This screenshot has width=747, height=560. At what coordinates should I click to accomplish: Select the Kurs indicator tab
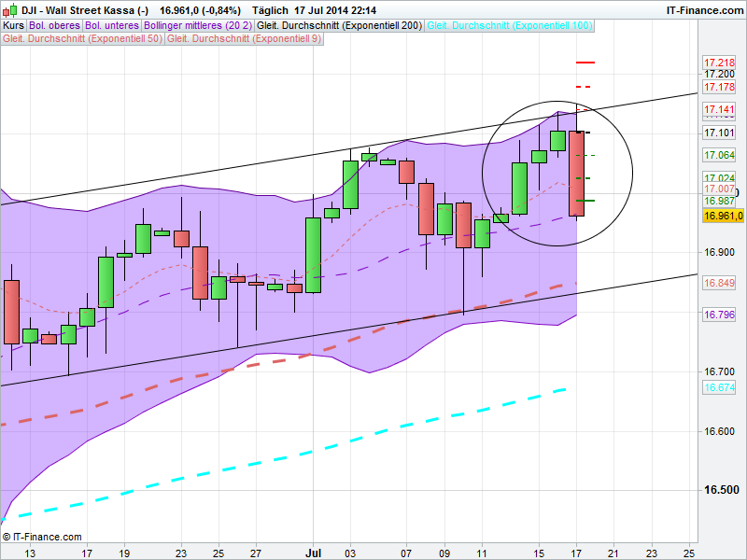[13, 25]
